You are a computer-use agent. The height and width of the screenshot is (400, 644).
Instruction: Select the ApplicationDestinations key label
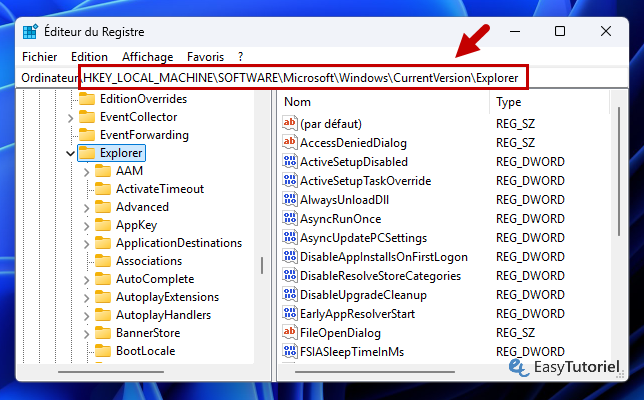pyautogui.click(x=179, y=243)
